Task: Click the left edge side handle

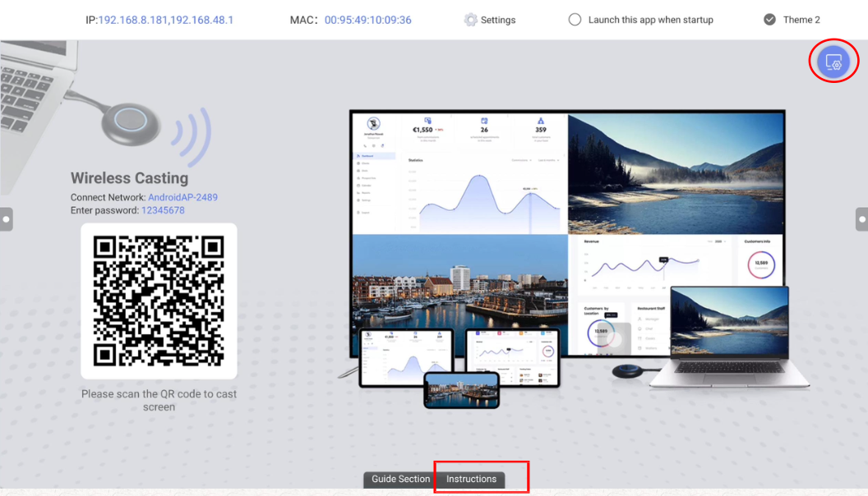Action: pos(6,219)
